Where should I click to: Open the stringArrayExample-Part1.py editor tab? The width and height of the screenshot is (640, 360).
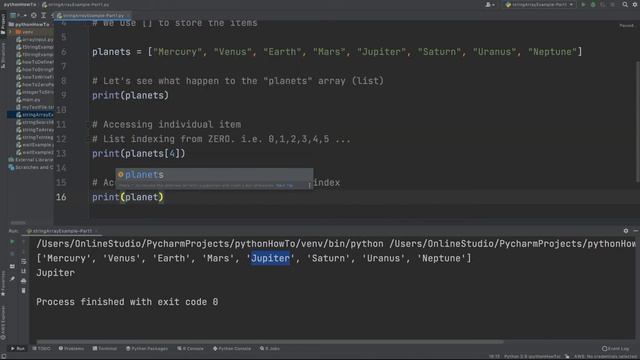(x=92, y=16)
